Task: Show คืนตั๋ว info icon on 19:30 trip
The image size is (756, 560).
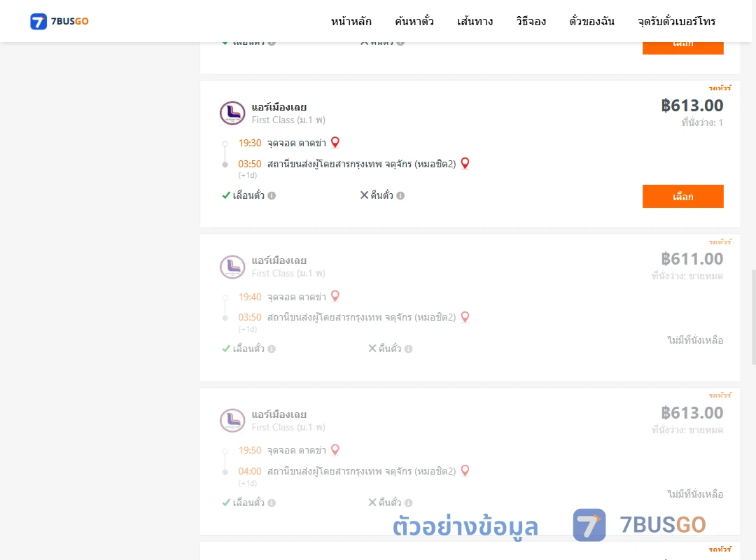Action: tap(400, 195)
